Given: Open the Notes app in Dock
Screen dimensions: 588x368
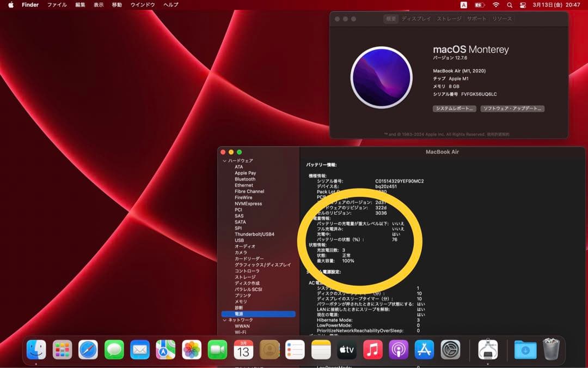Looking at the screenshot, I should pos(321,349).
